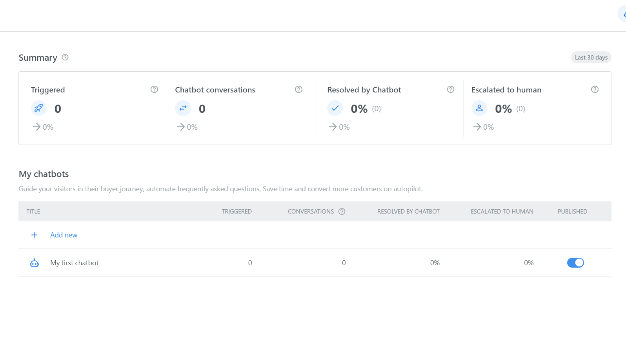Click the rocket icon in Triggered card

click(x=39, y=108)
